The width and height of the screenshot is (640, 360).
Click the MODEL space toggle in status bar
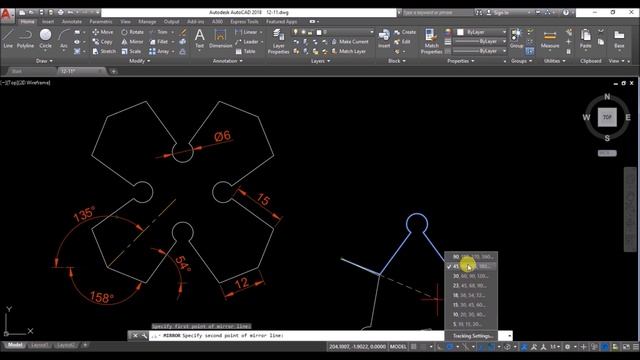398,347
